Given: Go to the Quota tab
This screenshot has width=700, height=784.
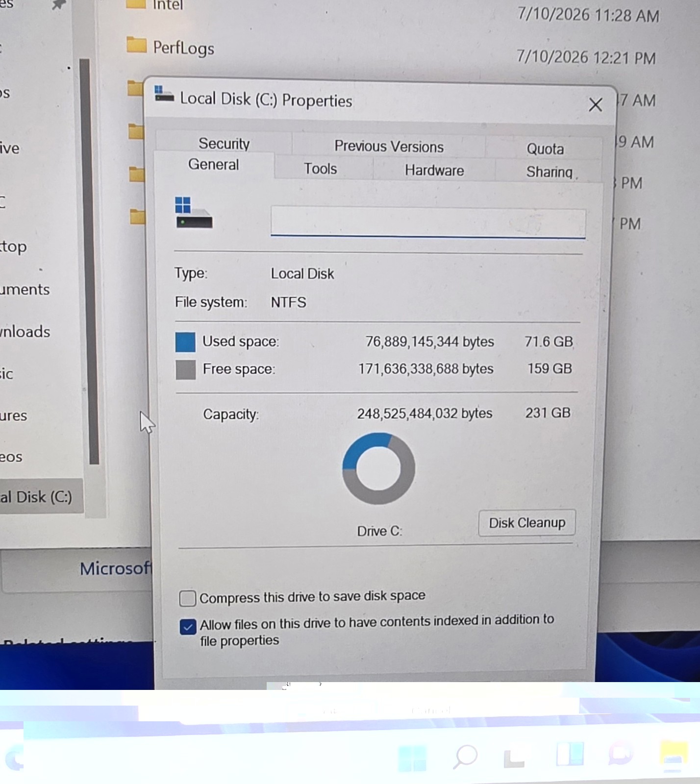Looking at the screenshot, I should pyautogui.click(x=545, y=148).
